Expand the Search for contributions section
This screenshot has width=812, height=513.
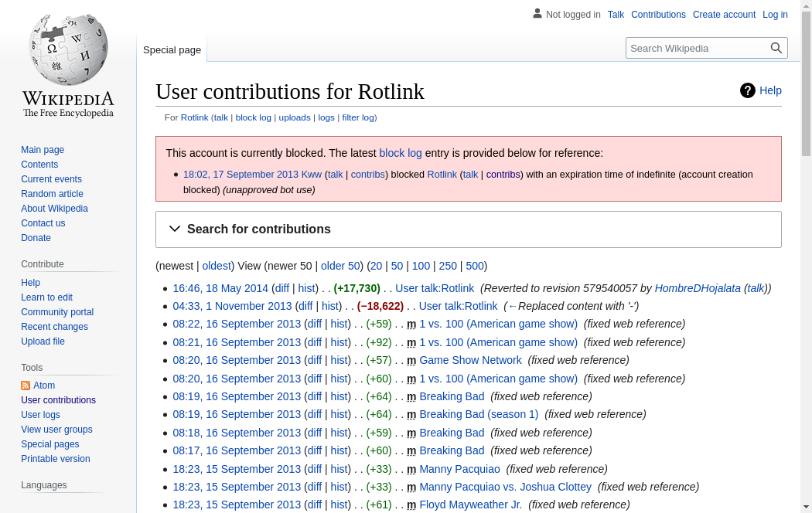(468, 229)
